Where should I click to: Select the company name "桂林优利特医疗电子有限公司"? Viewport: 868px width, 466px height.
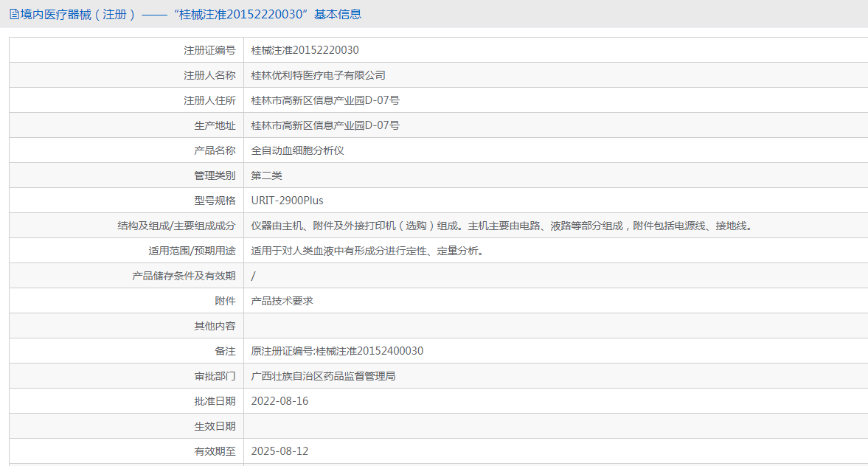[x=319, y=75]
